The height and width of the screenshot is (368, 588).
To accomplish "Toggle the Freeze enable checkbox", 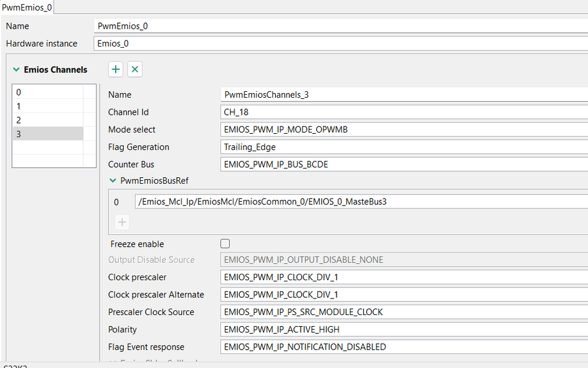I will (x=224, y=244).
